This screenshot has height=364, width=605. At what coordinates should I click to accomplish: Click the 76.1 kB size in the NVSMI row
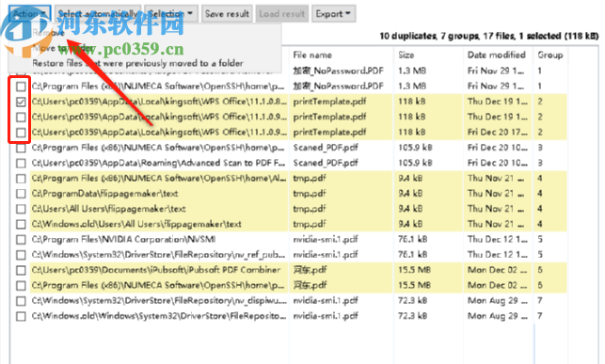(412, 240)
